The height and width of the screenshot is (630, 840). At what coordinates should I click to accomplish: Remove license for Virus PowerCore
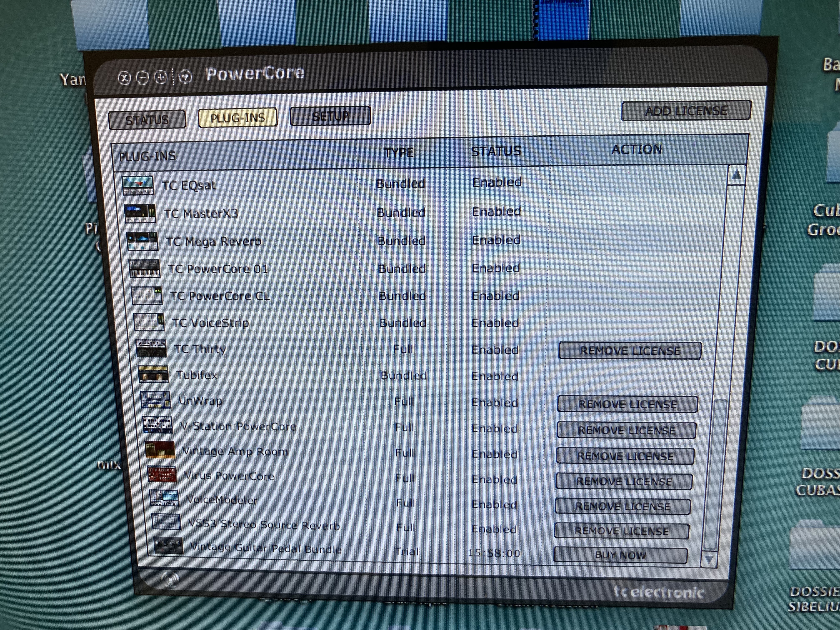point(624,481)
